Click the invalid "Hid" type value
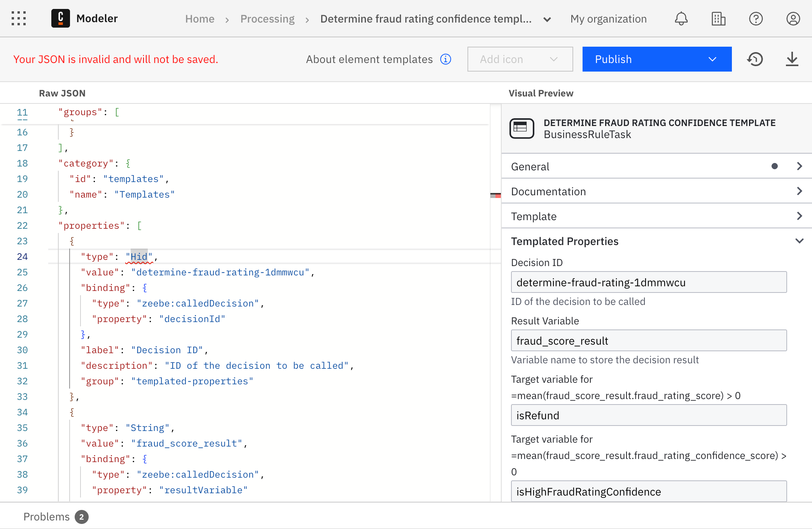The image size is (812, 529). 139,257
